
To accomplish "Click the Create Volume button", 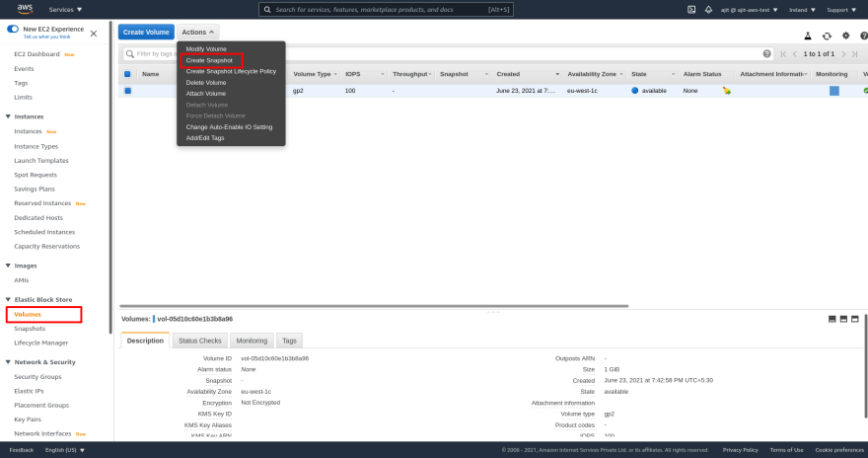I will [146, 33].
